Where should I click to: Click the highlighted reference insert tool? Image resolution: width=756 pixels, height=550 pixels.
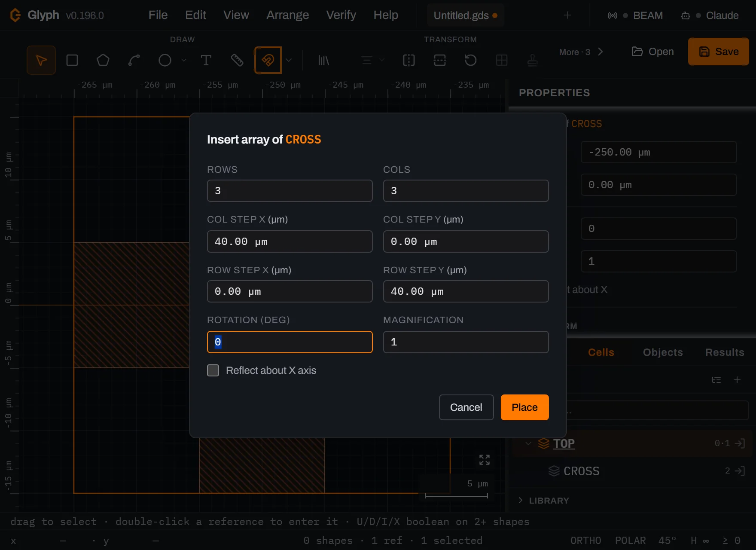tap(268, 60)
